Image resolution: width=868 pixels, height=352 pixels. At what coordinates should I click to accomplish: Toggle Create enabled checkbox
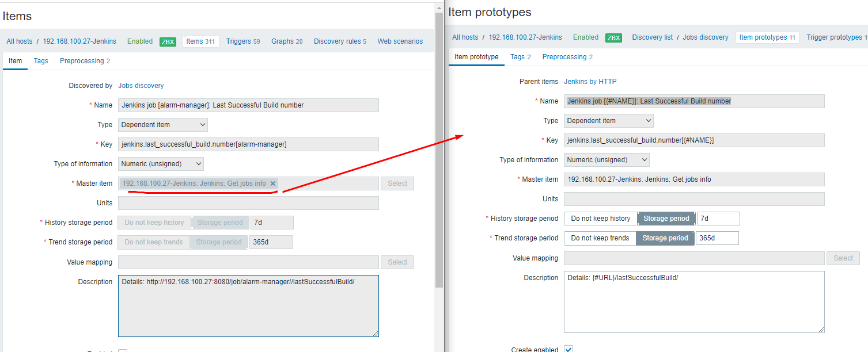pyautogui.click(x=568, y=349)
